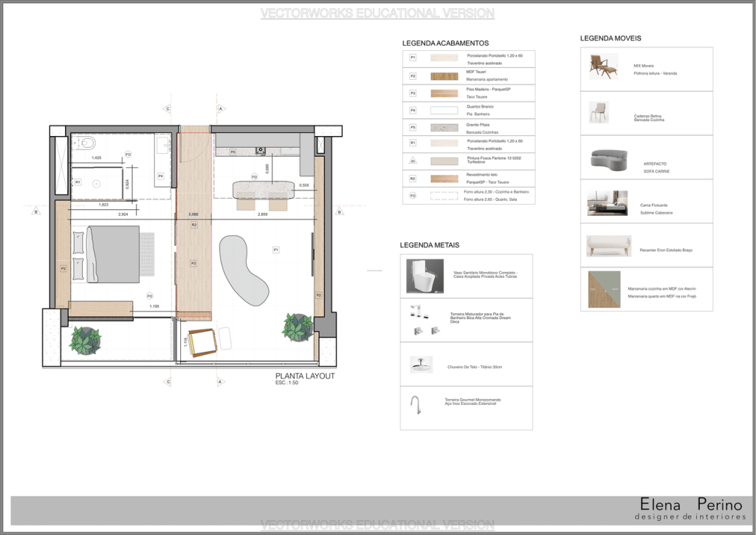Select the grey Sofa Carrie image
The height and width of the screenshot is (535, 756).
(x=608, y=158)
